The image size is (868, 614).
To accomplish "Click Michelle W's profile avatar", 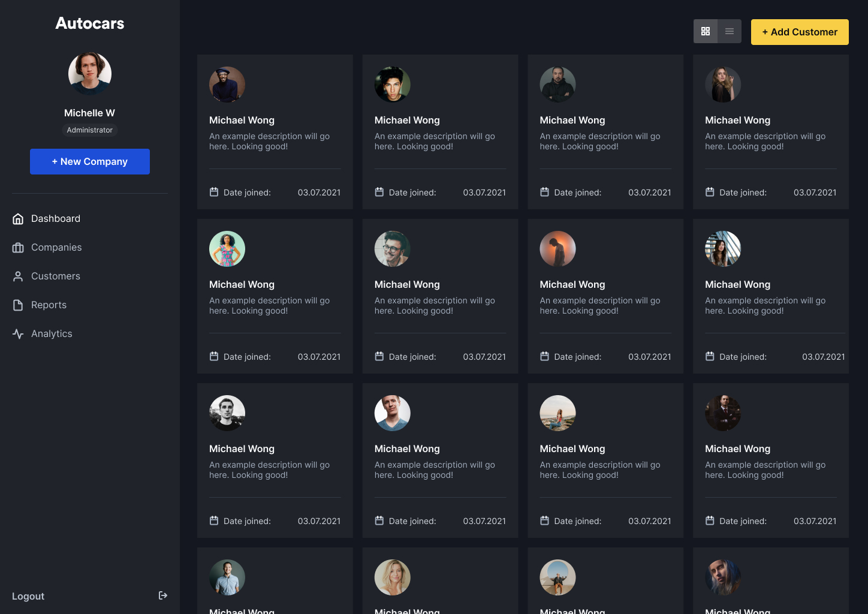I will pos(90,74).
